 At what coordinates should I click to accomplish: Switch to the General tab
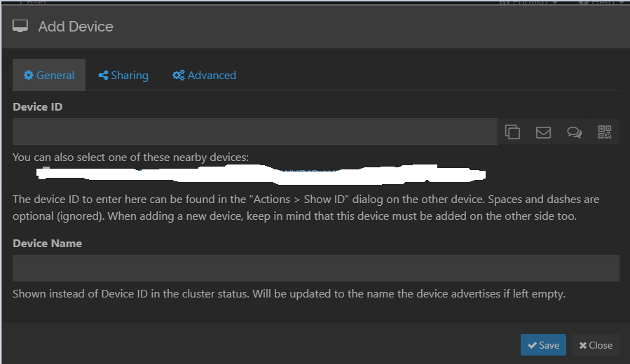pyautogui.click(x=49, y=75)
